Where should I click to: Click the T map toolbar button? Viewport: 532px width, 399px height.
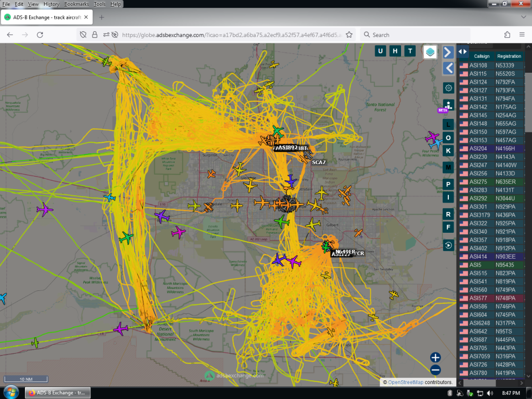(x=410, y=51)
